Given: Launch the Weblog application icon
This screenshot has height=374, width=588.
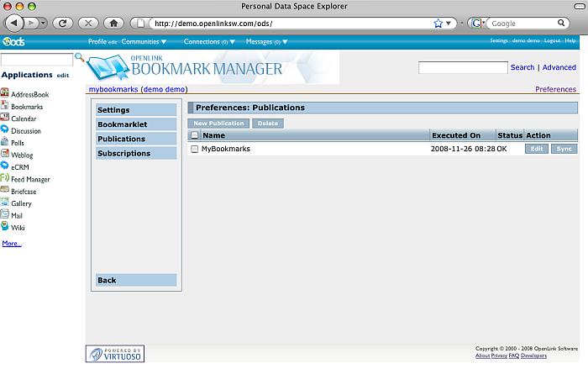Looking at the screenshot, I should click(x=5, y=155).
